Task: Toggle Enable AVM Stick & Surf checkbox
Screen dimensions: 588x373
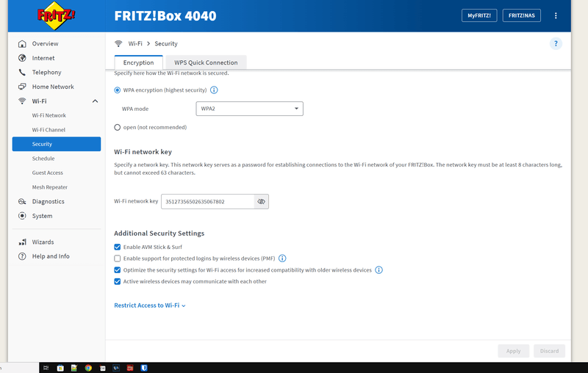Action: click(x=118, y=247)
